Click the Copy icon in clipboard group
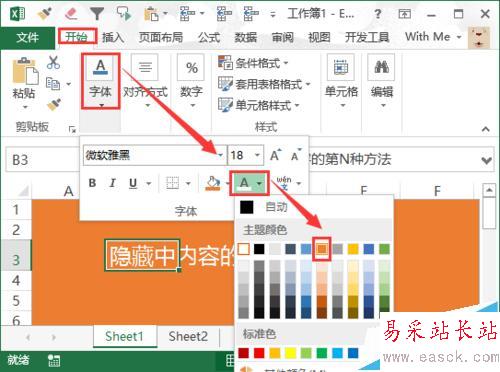500x372 pixels. (53, 83)
